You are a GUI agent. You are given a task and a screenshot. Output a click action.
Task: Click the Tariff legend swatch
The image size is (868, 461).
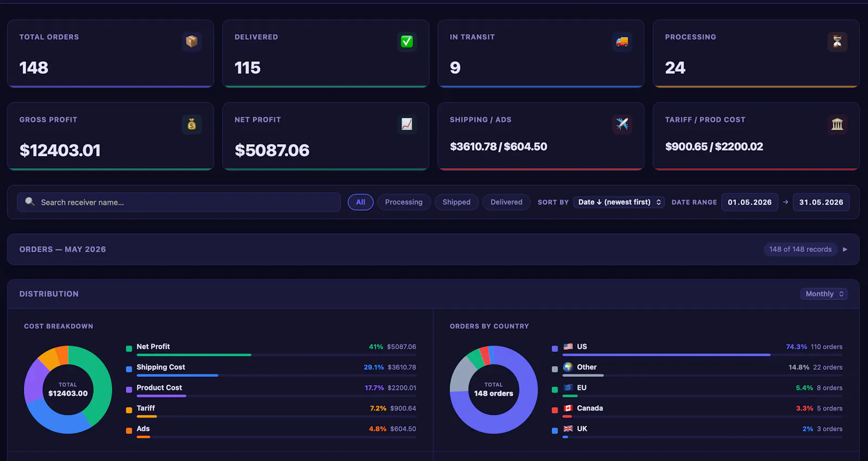[129, 411]
